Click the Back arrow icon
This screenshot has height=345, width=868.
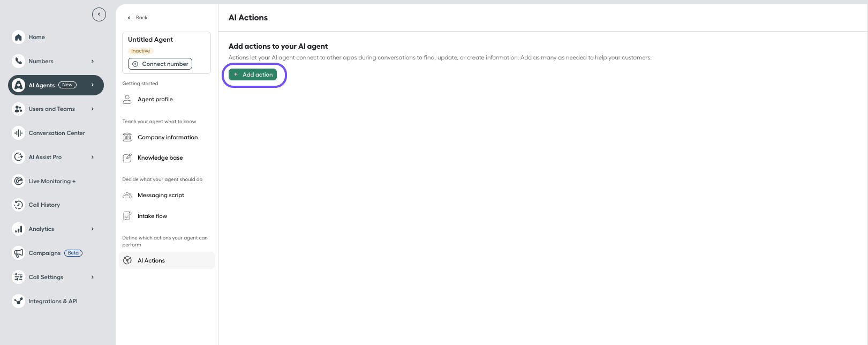pos(129,18)
